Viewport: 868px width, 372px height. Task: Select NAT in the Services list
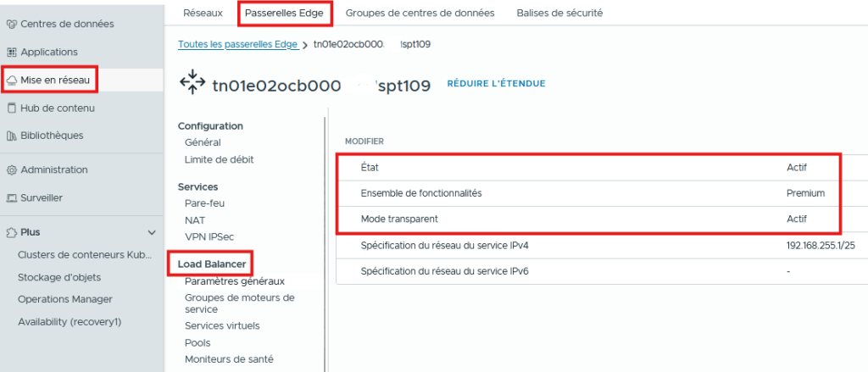194,219
